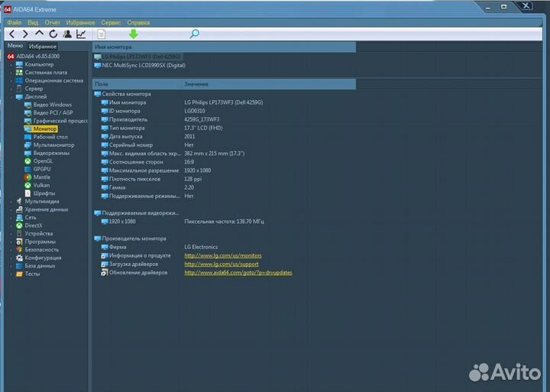Go up one level with Up arrow

click(39, 34)
